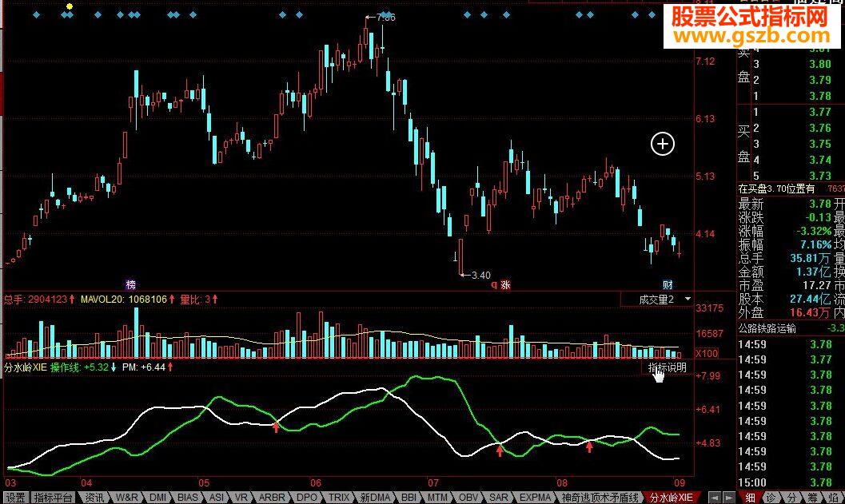Select the MTM indicator tab
Viewport: 845px width, 504px height.
[x=437, y=498]
